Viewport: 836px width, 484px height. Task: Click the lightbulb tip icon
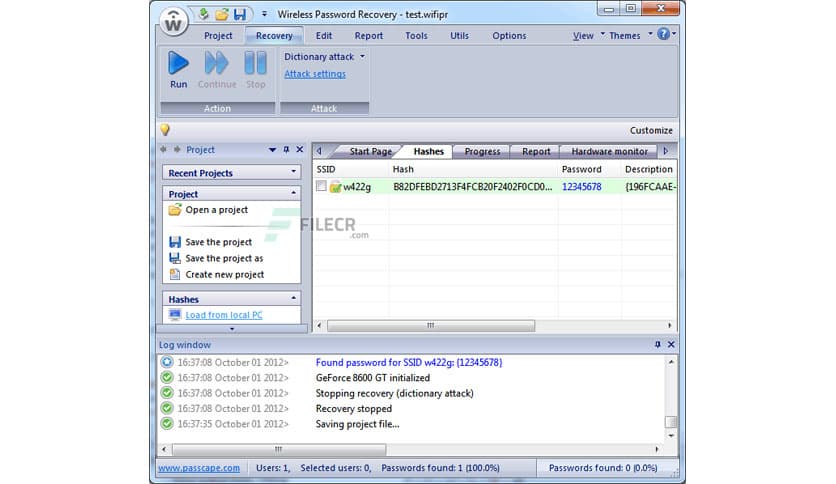tap(165, 130)
